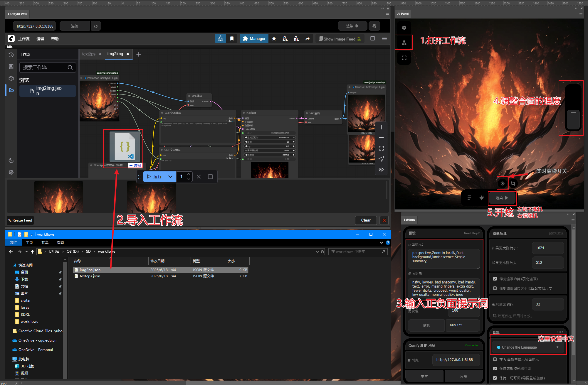Open the hamburger menu icon in ComfyUI toolbar
The height and width of the screenshot is (385, 588).
tap(384, 38)
